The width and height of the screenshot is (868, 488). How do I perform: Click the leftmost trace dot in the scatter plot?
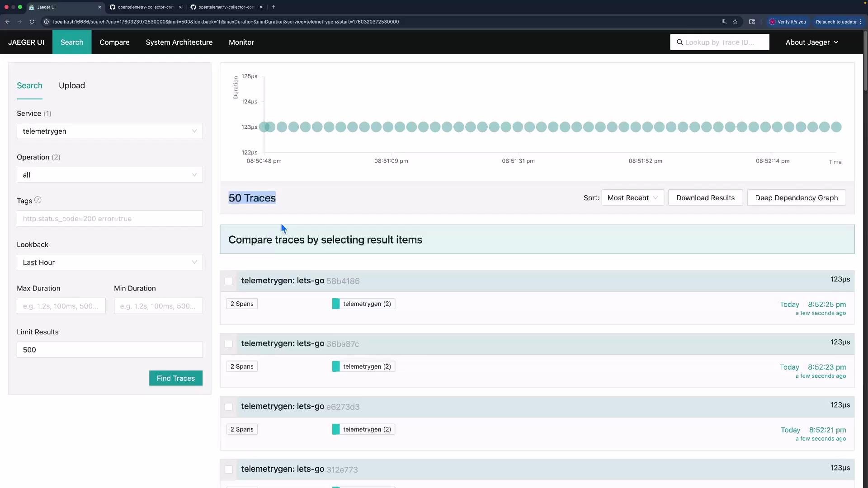coord(265,127)
